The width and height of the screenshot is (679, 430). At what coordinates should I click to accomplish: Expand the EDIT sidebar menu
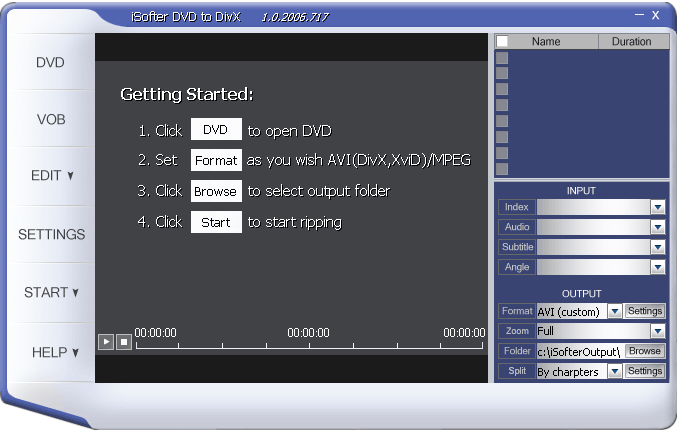(x=52, y=175)
